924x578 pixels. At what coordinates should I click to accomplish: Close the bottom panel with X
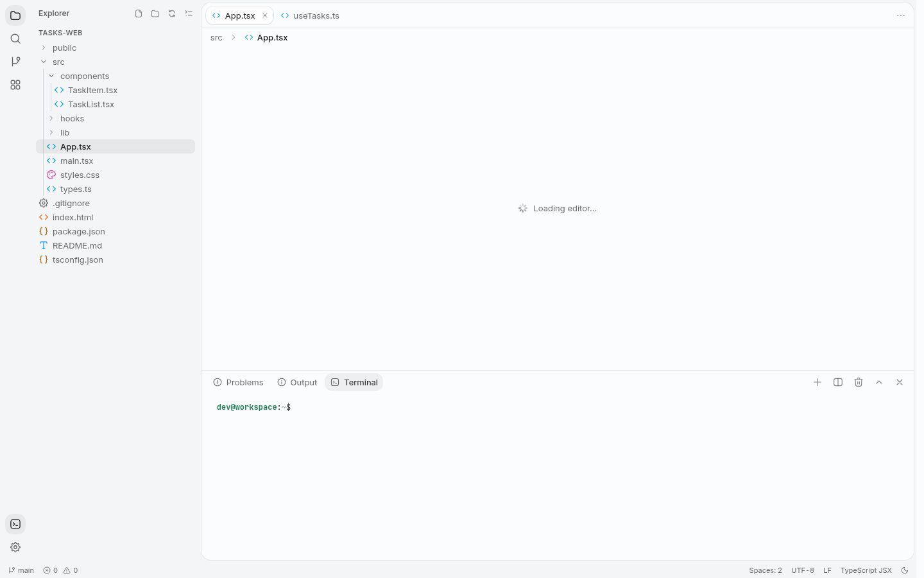click(900, 382)
